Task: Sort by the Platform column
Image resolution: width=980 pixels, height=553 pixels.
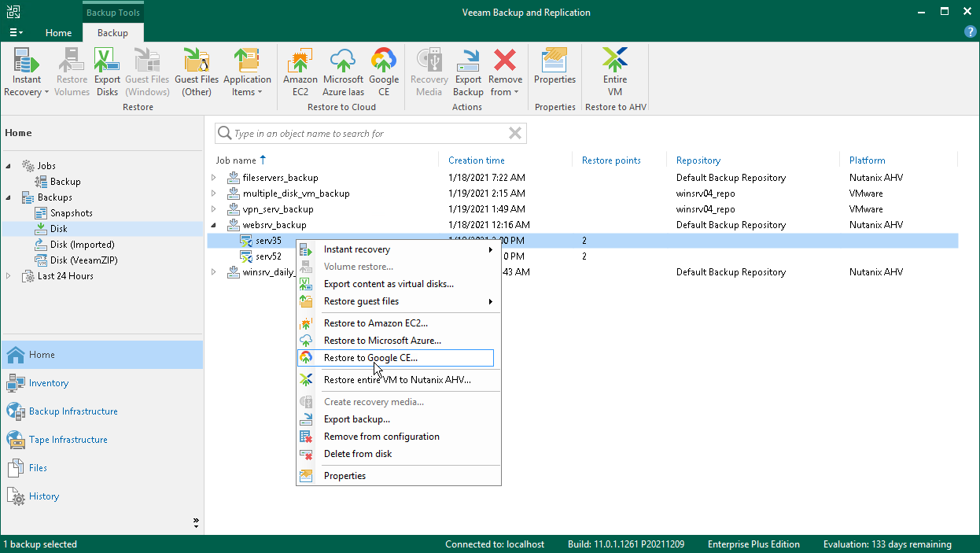Action: (868, 160)
